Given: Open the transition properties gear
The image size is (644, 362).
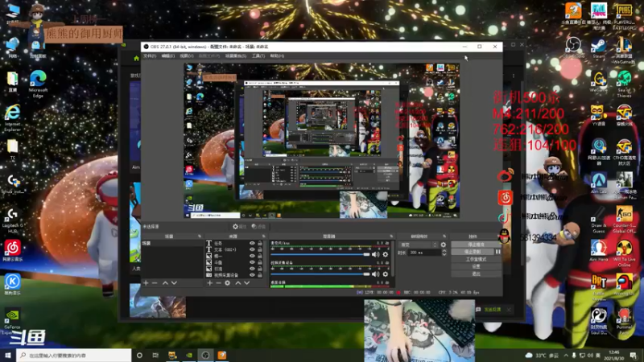Looking at the screenshot, I should (x=444, y=245).
